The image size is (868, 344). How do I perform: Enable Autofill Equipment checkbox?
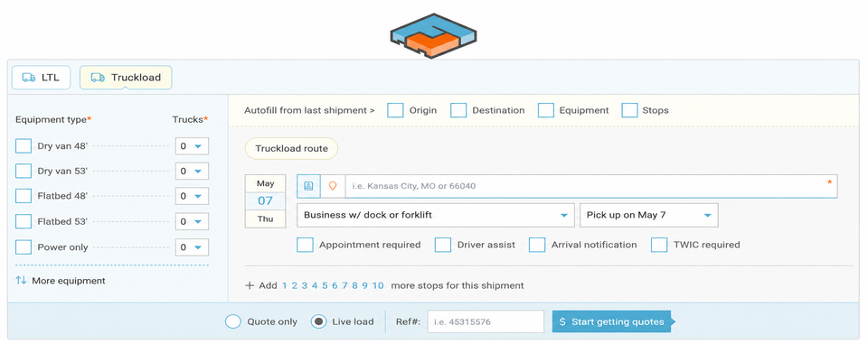pyautogui.click(x=546, y=110)
